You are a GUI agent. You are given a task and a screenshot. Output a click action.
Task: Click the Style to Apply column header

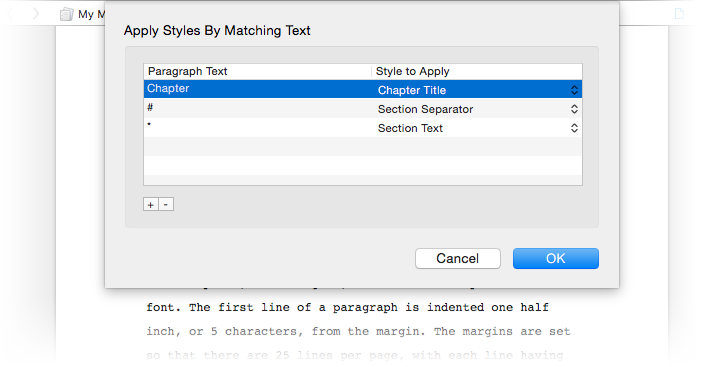click(477, 72)
